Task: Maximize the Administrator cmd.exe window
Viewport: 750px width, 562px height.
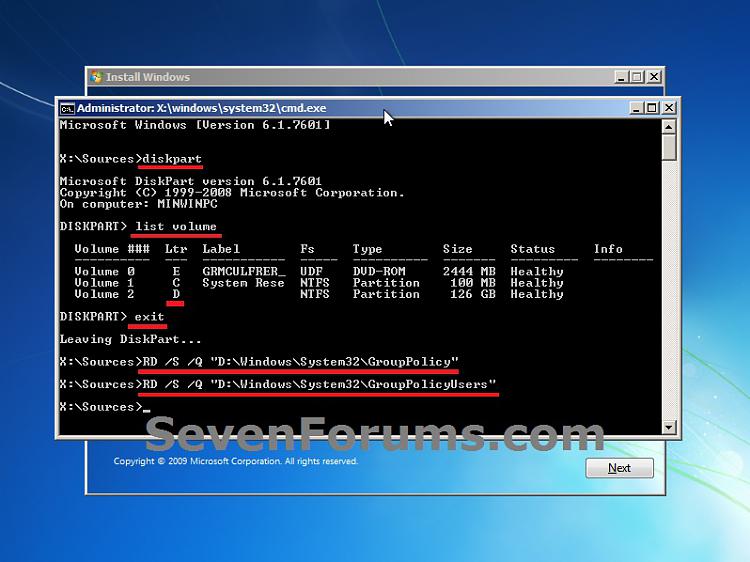Action: click(652, 108)
